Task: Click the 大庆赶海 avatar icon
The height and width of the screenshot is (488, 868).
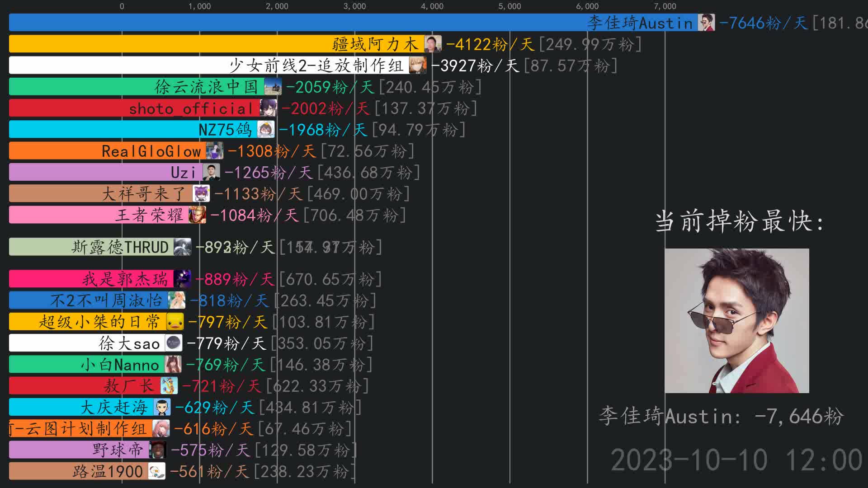Action: pyautogui.click(x=162, y=407)
